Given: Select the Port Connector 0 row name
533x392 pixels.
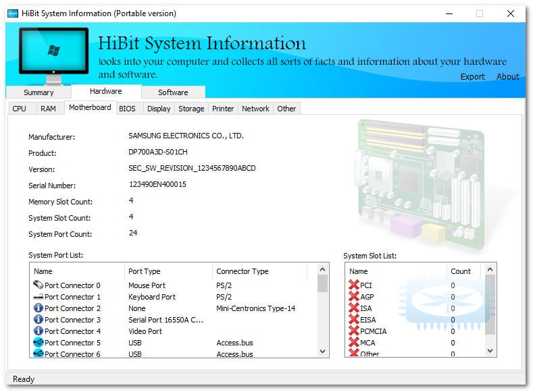Looking at the screenshot, I should [x=72, y=285].
